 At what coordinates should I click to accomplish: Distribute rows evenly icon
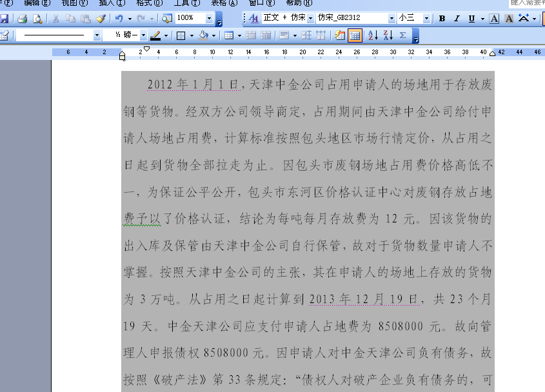(x=306, y=35)
